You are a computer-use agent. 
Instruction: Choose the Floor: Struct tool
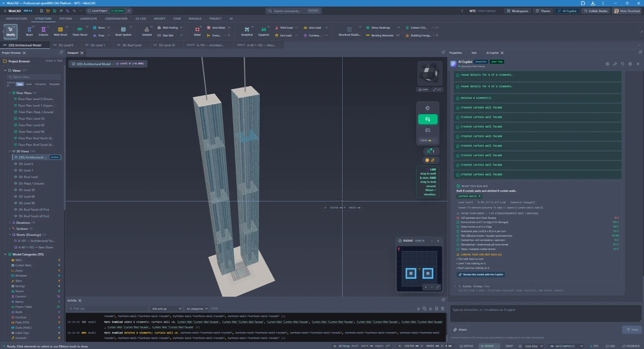80,31
